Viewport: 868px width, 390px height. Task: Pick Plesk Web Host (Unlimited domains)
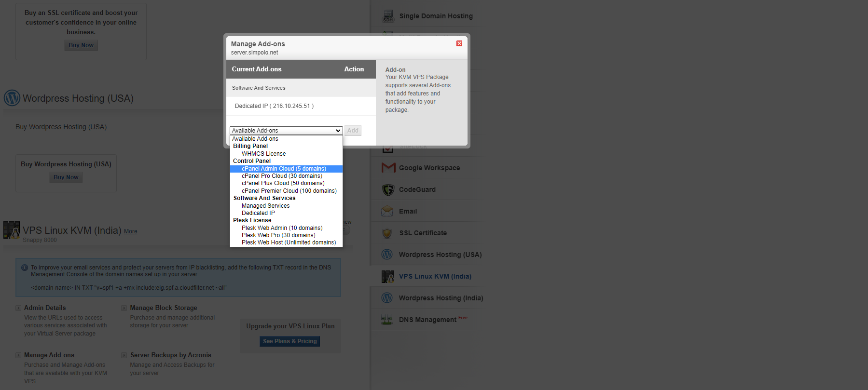pos(289,242)
